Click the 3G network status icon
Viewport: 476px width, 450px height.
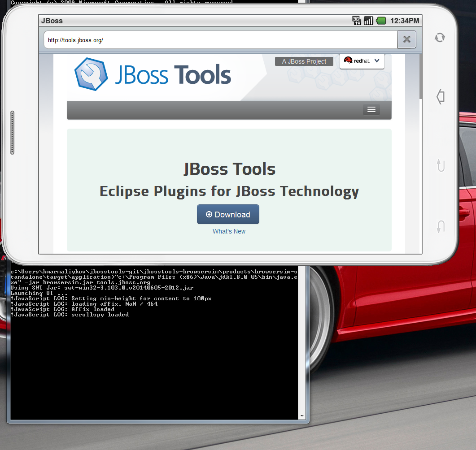[357, 21]
